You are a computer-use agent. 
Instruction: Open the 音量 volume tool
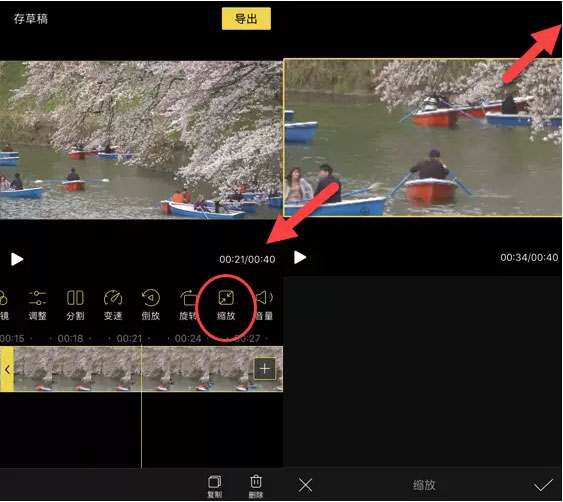pos(264,305)
